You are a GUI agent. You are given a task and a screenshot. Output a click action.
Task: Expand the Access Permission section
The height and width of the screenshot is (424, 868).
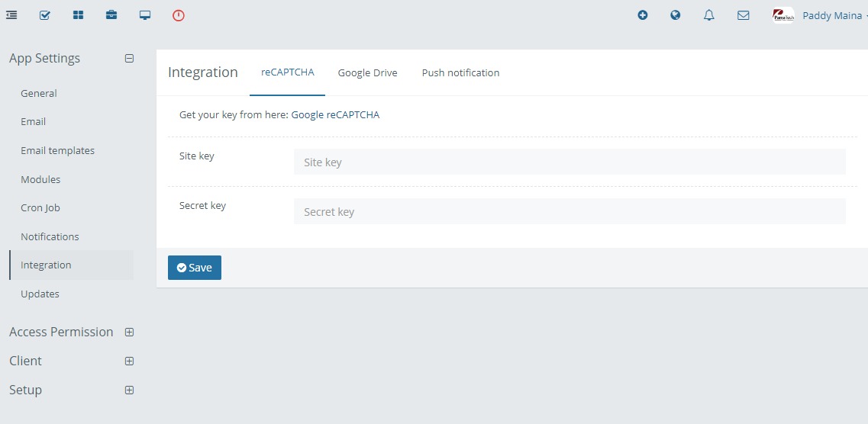pyautogui.click(x=130, y=332)
